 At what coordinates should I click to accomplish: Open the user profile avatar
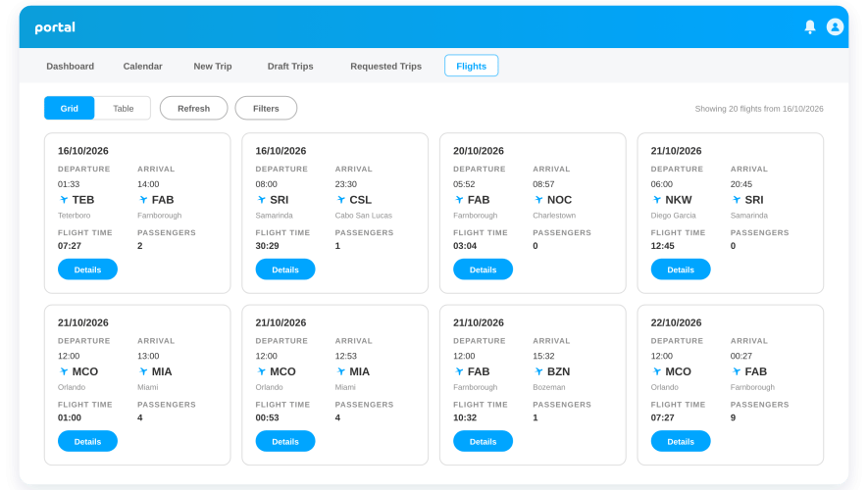point(835,26)
